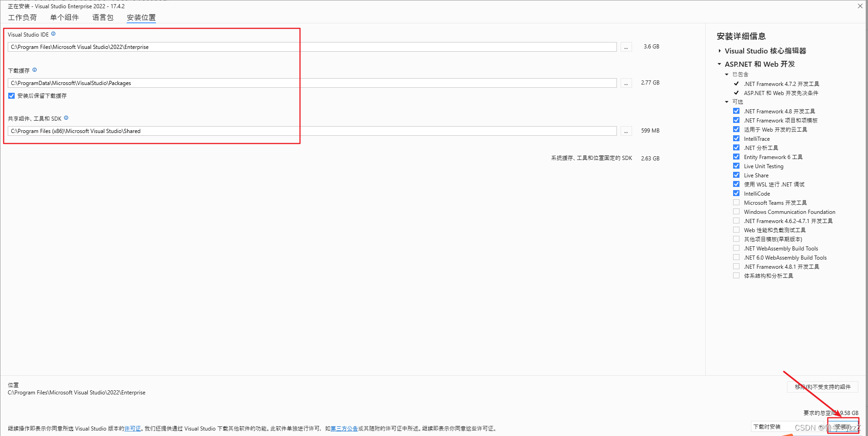Click the info icon next to Visual Studio IDE

point(53,34)
